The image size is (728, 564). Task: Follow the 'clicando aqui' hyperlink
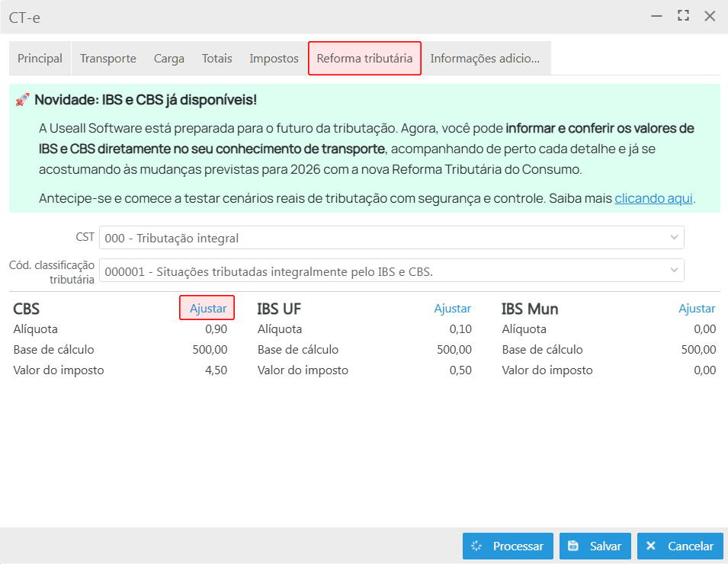(653, 199)
